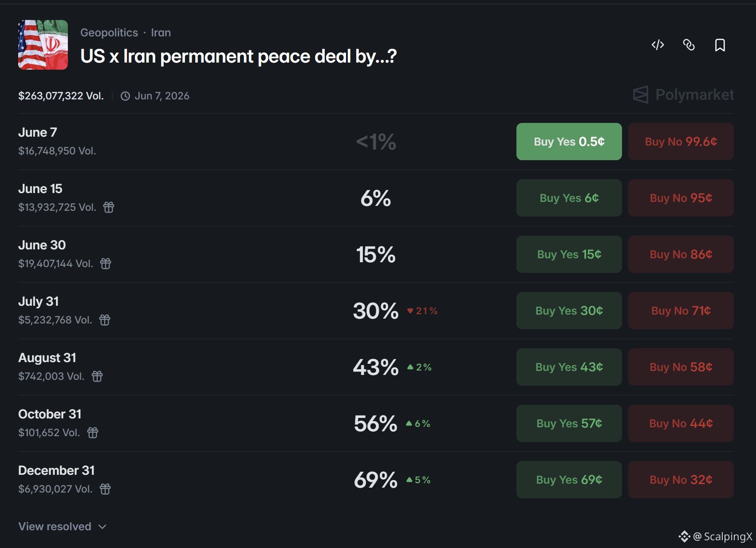Click the embed code icon
Screen dimensions: 756x548
[658, 45]
